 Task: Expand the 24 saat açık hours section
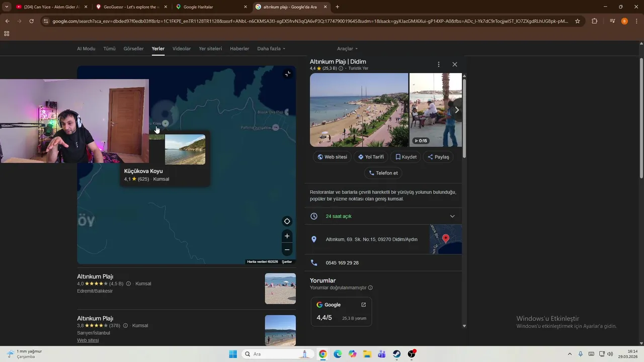(383, 216)
